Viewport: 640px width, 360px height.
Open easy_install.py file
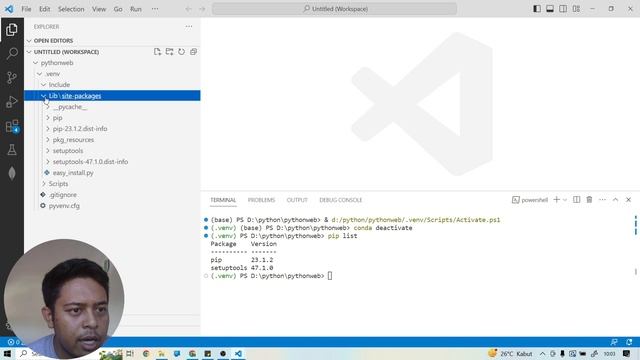tap(112, 173)
